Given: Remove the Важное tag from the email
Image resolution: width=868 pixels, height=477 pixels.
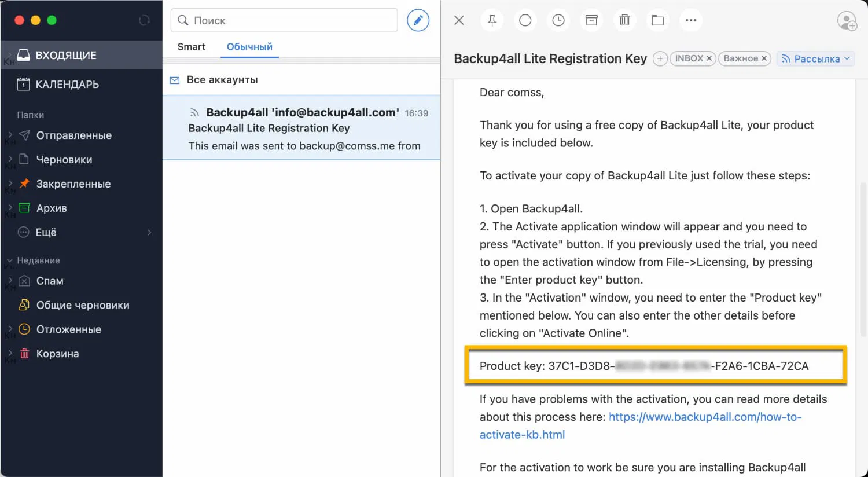Looking at the screenshot, I should pos(764,58).
